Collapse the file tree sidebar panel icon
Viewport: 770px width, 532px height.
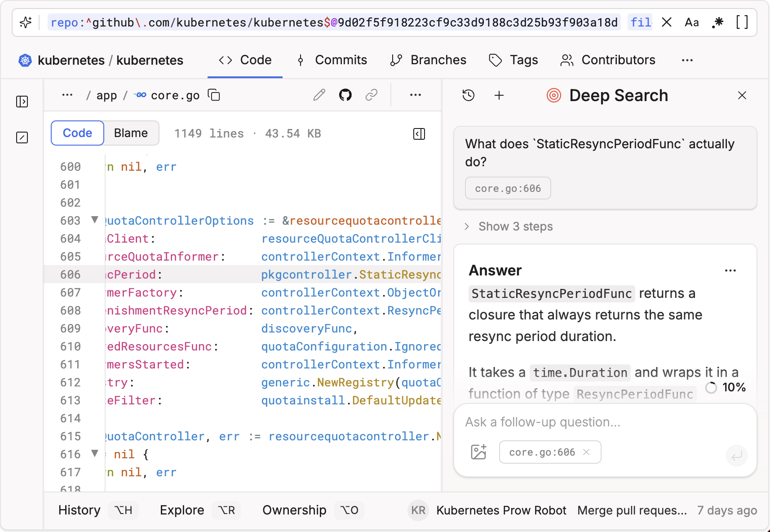22,102
